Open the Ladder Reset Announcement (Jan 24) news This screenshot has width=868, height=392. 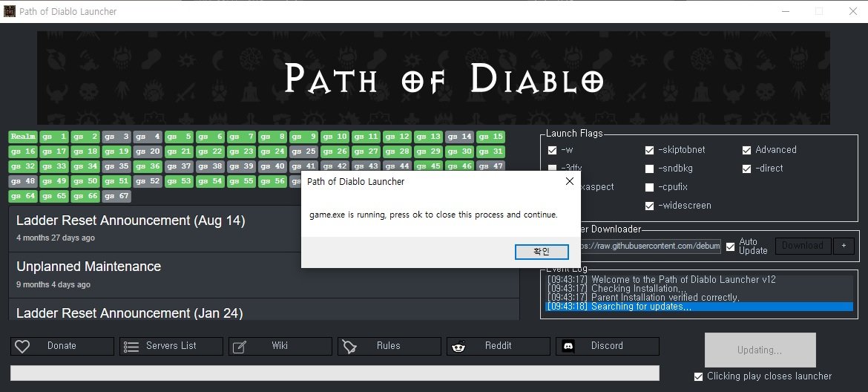pos(130,313)
